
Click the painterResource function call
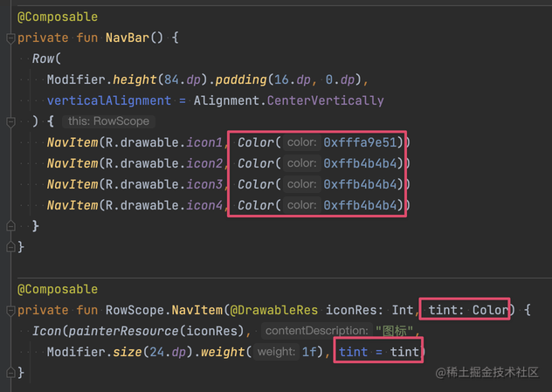click(123, 331)
